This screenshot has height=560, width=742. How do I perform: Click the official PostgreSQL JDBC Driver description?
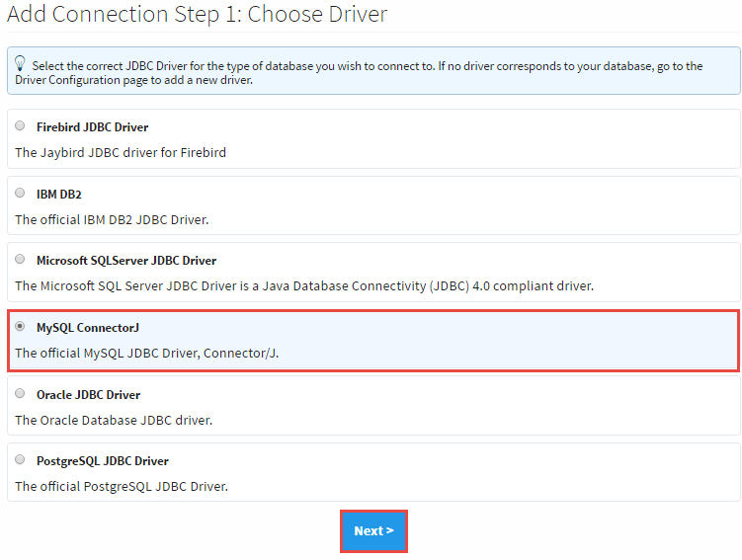[x=122, y=486]
